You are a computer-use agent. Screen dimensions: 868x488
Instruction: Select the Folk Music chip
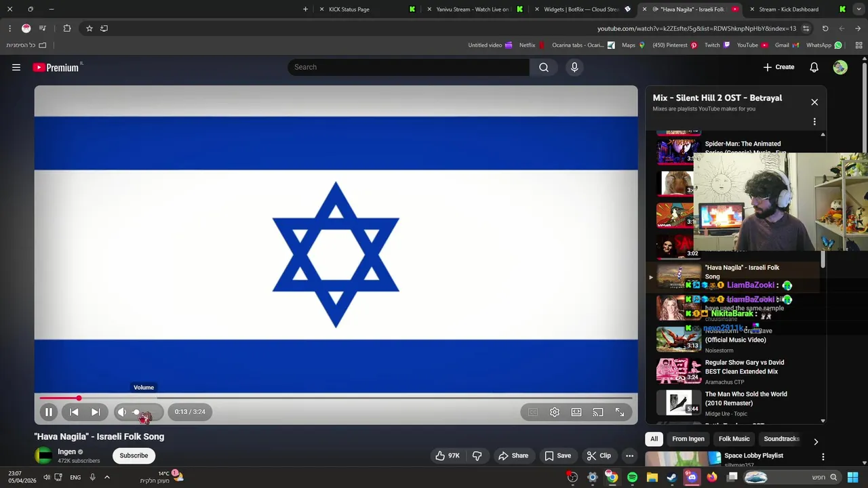point(734,439)
